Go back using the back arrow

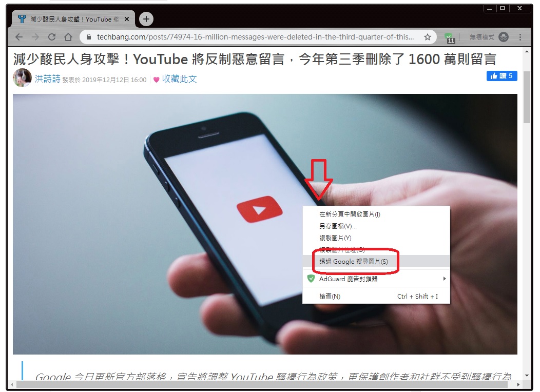click(19, 37)
